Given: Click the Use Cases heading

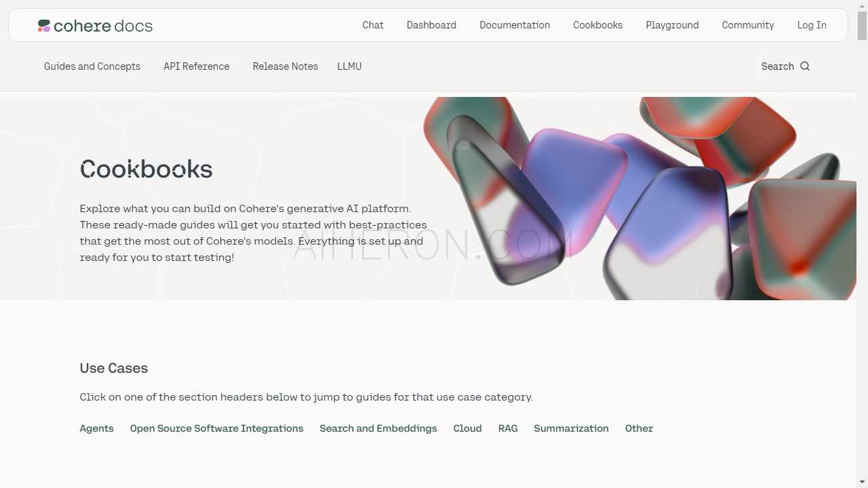Looking at the screenshot, I should [x=114, y=368].
